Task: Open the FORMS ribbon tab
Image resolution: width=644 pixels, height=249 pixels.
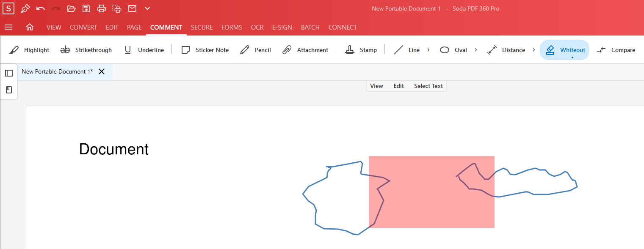Action: [232, 27]
